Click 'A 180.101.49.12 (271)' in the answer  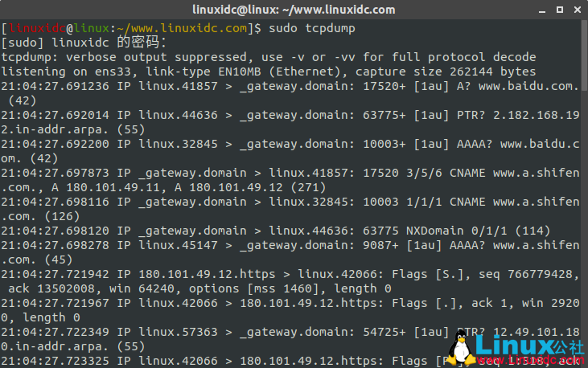tap(250, 187)
